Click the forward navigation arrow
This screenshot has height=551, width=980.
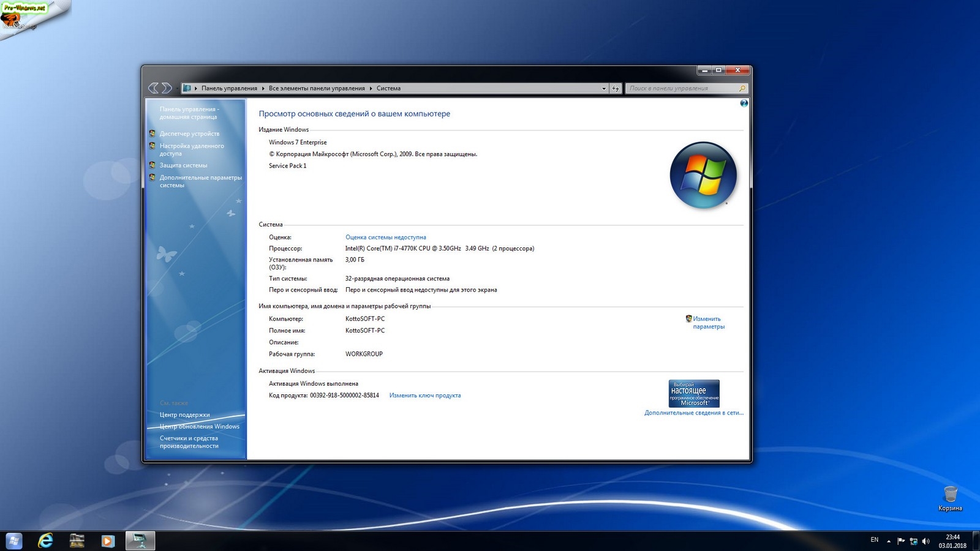pos(167,88)
